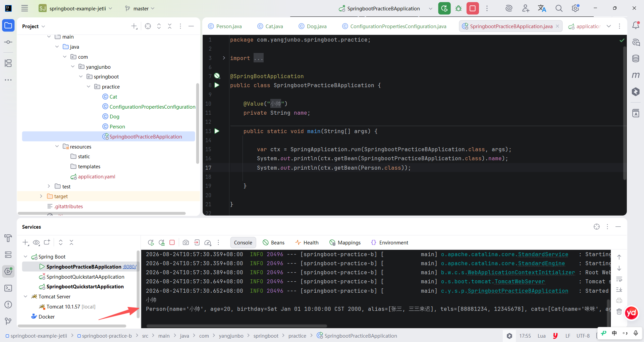Screen dimensions: 644x342
Task: Click springboot-practice-b breadcrumb in status bar
Action: [105, 336]
